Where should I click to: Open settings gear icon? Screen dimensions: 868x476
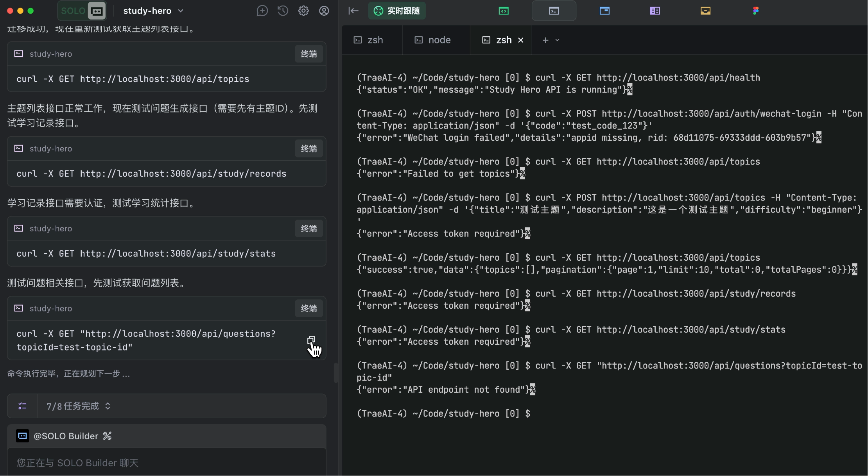(303, 11)
